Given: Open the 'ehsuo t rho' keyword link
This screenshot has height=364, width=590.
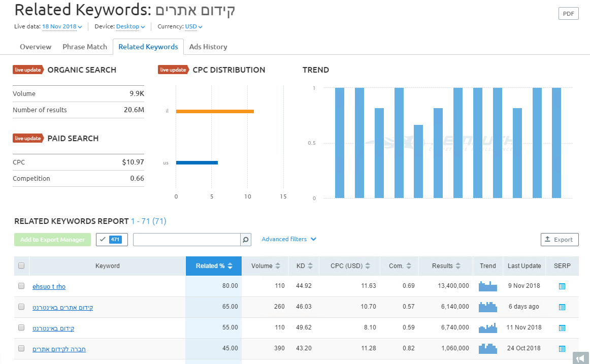Looking at the screenshot, I should point(49,286).
